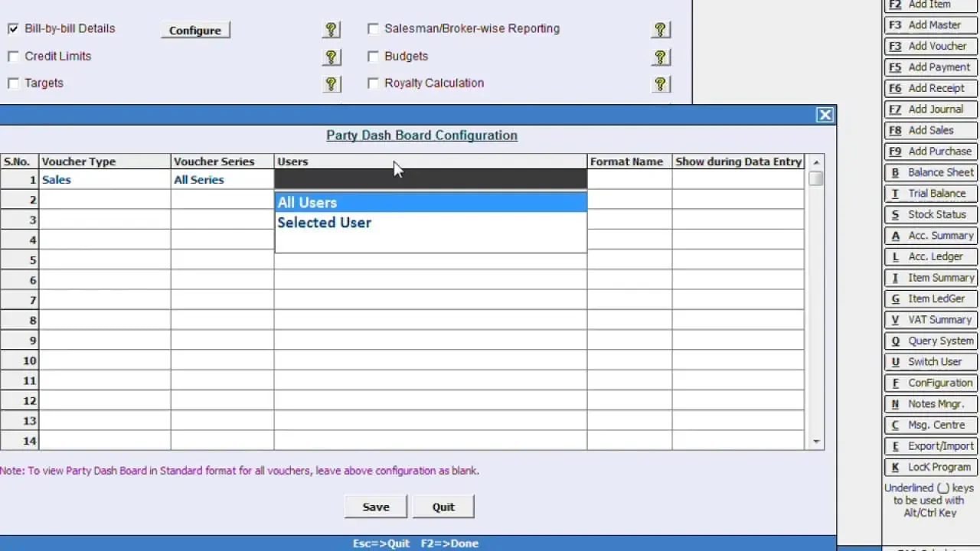This screenshot has width=980, height=551.
Task: Open Msg. Centre from side panel
Action: (930, 425)
